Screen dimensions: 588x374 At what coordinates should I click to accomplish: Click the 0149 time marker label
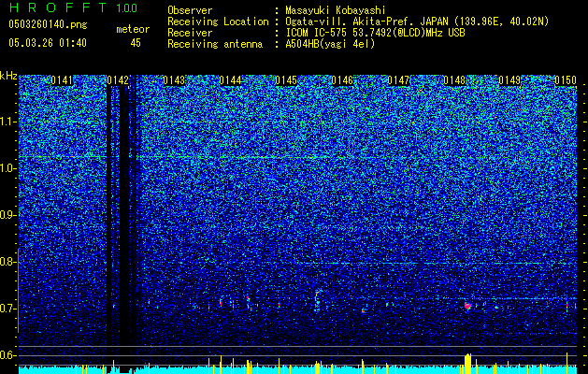point(510,80)
